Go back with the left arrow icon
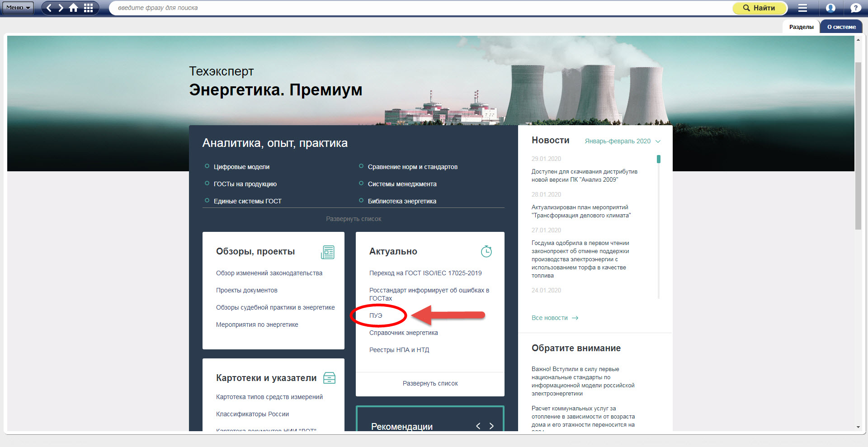The height and width of the screenshot is (447, 868). (x=49, y=8)
